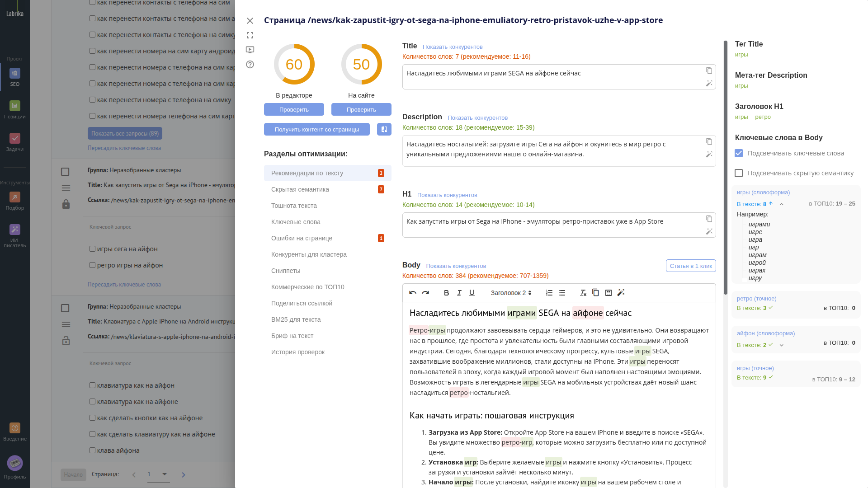This screenshot has width=868, height=488.
Task: Copy the Title field text
Action: pos(709,70)
